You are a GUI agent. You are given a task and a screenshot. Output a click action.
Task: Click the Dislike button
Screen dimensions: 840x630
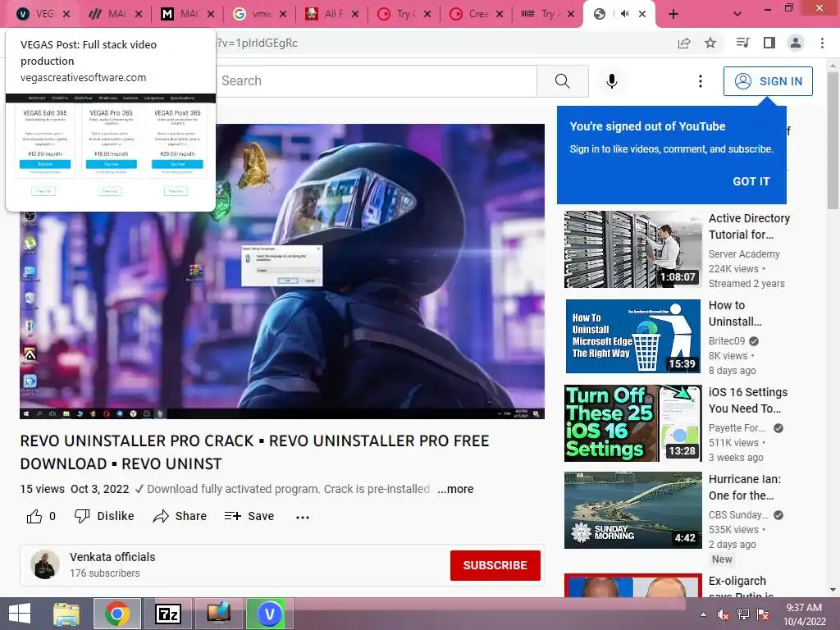pyautogui.click(x=104, y=516)
